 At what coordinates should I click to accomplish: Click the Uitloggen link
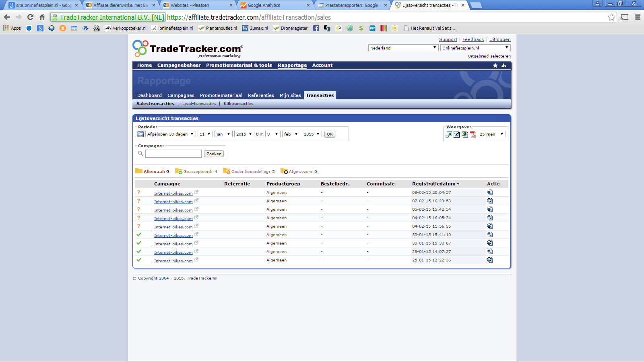[500, 39]
